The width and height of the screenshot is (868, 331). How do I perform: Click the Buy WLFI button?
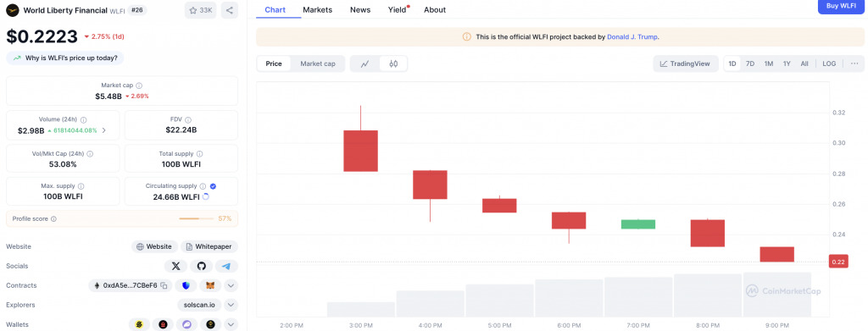click(x=841, y=6)
